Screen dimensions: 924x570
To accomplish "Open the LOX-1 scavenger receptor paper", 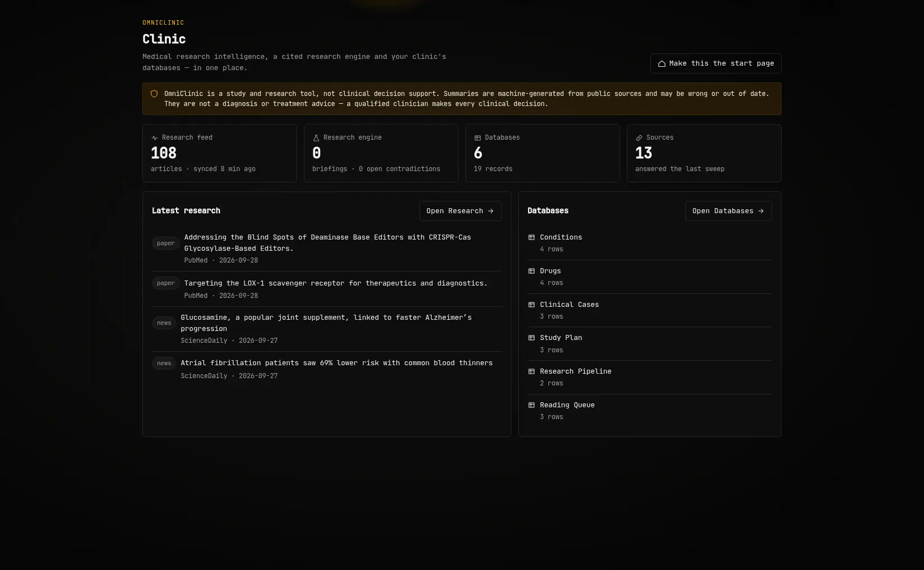I will pos(327,289).
